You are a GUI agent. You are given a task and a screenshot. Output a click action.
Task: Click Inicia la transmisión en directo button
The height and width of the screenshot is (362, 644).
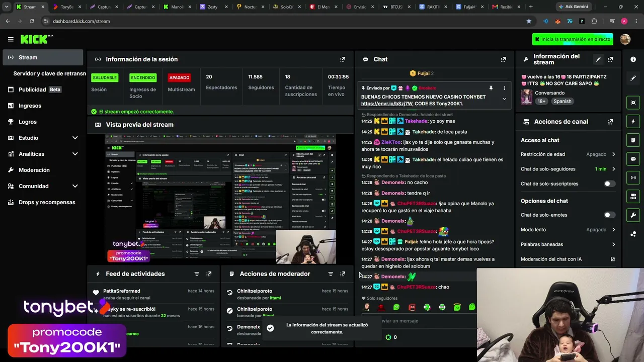[573, 39]
